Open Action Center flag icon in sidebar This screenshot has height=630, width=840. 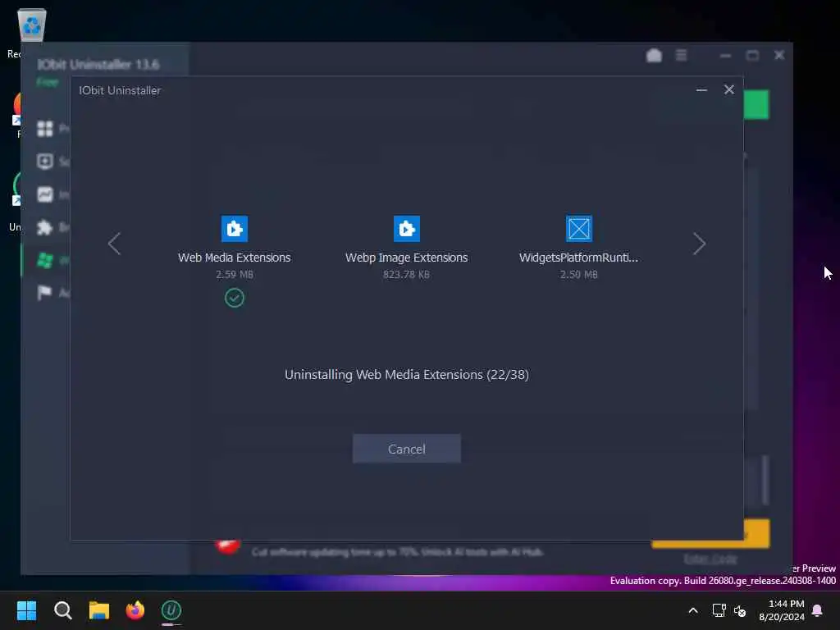(x=45, y=293)
